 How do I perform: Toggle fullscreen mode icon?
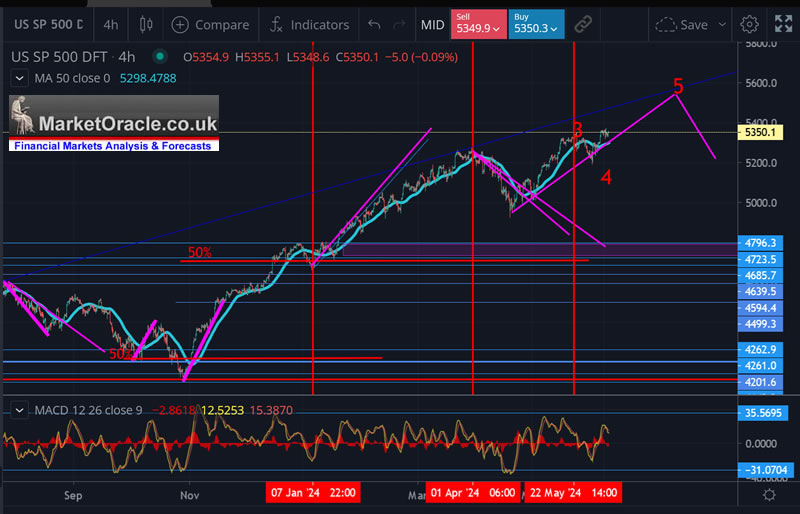783,24
